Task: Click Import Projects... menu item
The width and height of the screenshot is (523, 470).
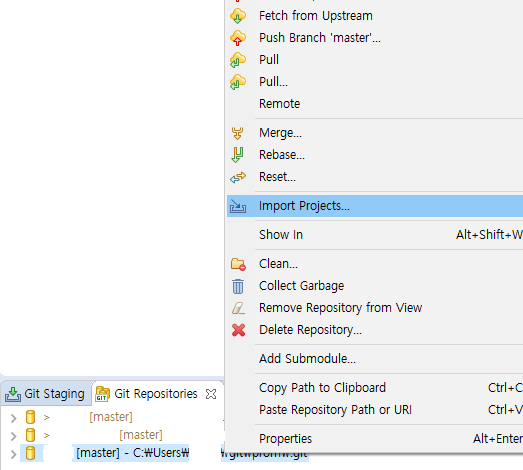Action: click(375, 206)
